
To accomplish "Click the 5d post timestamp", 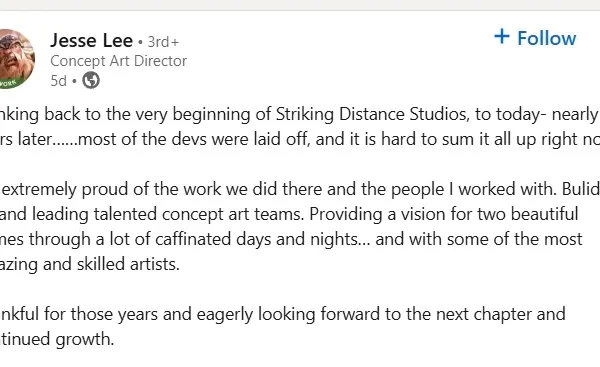I will pos(59,81).
